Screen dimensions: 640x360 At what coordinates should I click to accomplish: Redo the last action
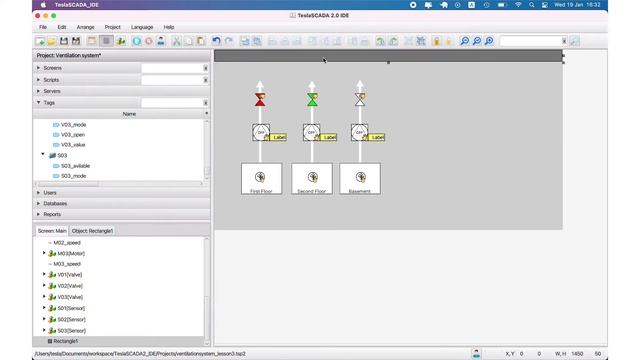pos(229,41)
